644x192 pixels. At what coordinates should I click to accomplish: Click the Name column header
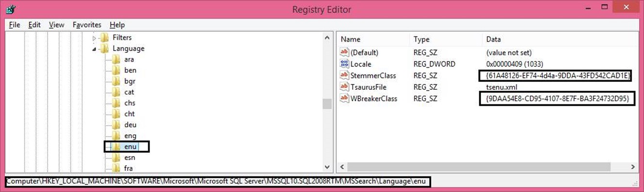tap(373, 39)
